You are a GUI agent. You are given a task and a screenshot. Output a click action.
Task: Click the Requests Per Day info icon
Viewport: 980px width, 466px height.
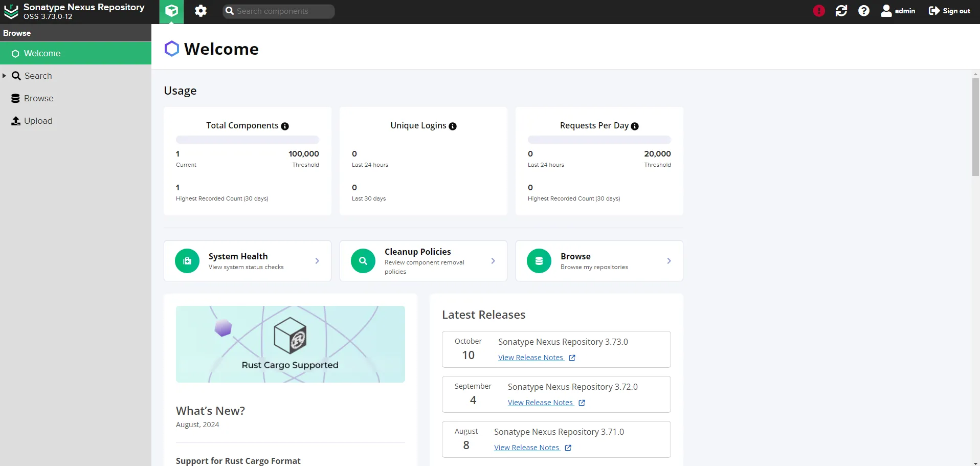click(635, 126)
